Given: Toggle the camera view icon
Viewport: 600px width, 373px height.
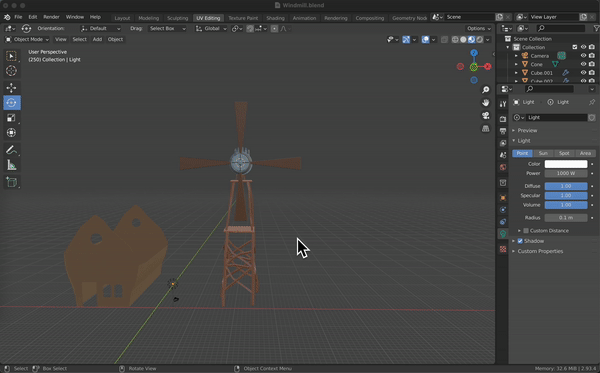Looking at the screenshot, I should pos(486,116).
